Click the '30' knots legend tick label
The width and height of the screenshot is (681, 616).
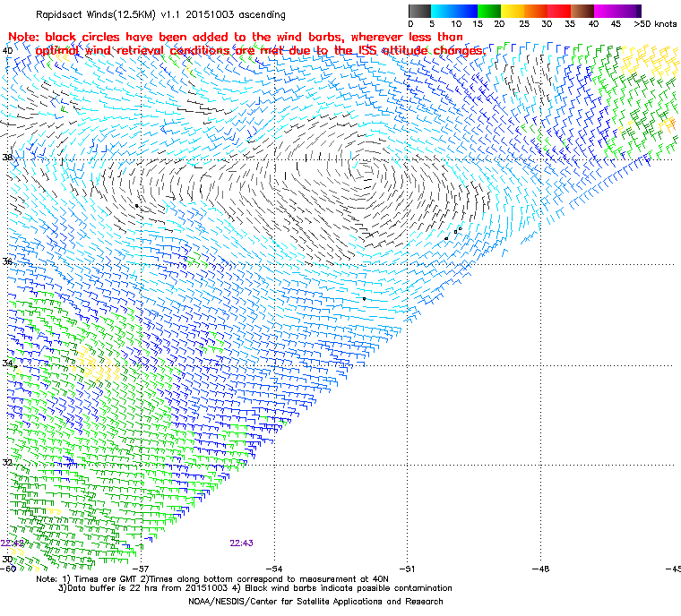click(547, 24)
